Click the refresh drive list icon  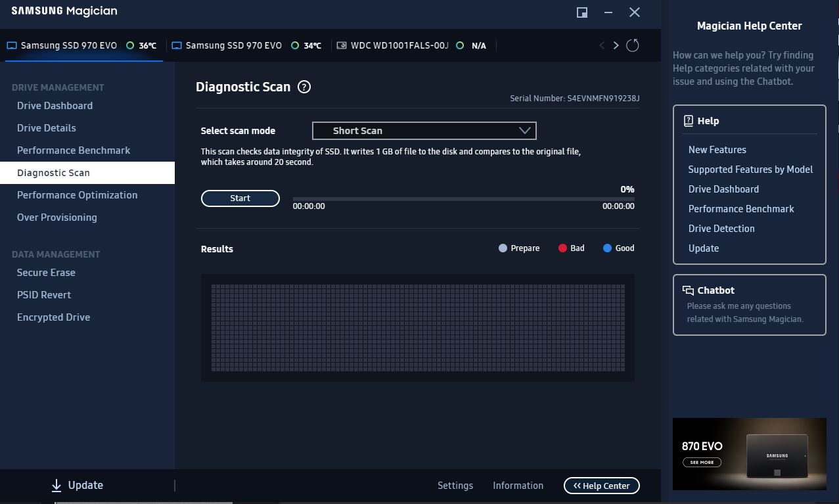tap(633, 45)
